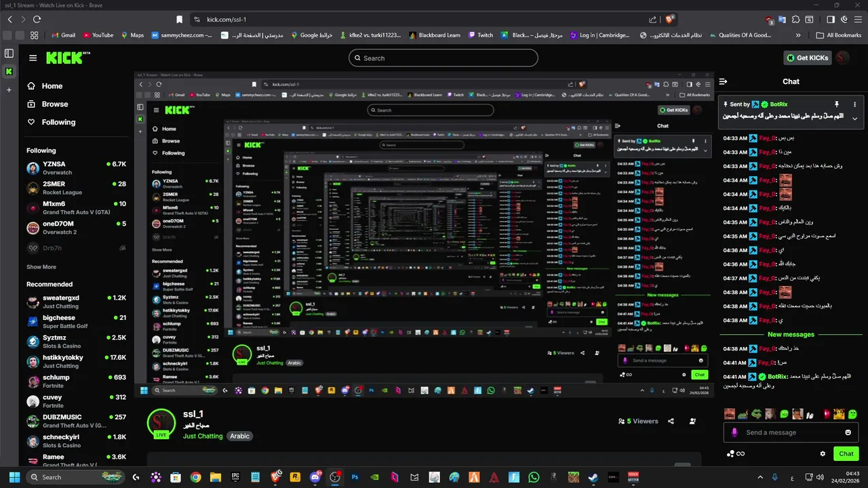Viewport: 868px width, 488px height.
Task: Open cuvey Fortnite stream
Action: 76,401
